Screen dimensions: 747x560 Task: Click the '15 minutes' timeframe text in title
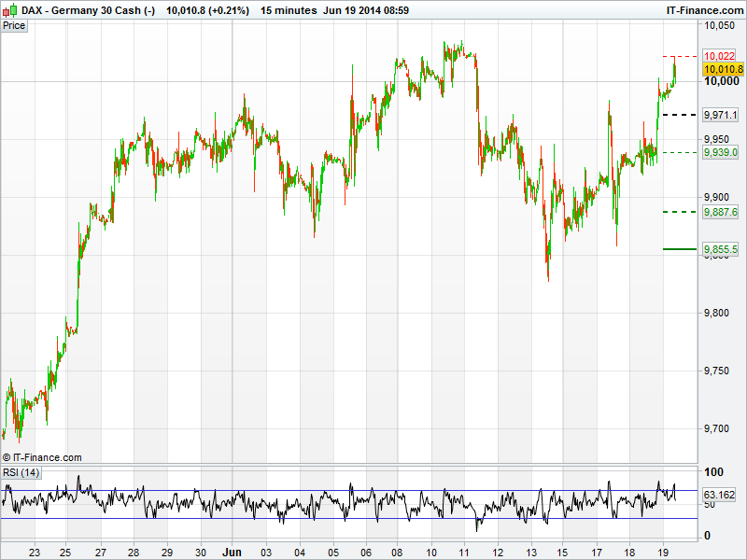(289, 9)
